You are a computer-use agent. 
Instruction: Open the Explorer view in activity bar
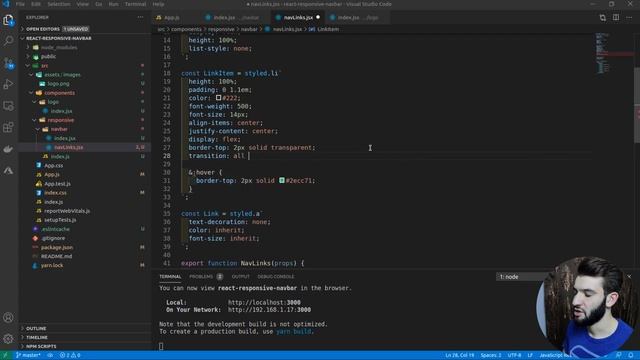8,20
